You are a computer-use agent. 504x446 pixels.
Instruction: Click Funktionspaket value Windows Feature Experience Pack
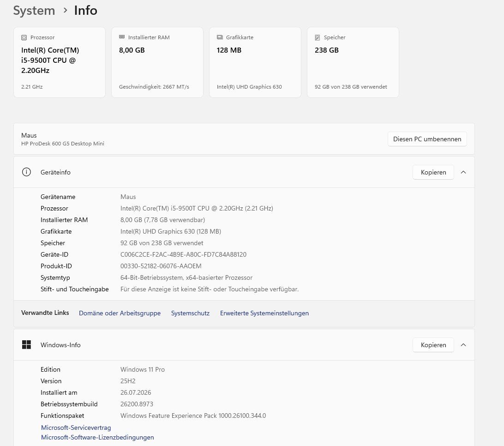[x=193, y=416]
